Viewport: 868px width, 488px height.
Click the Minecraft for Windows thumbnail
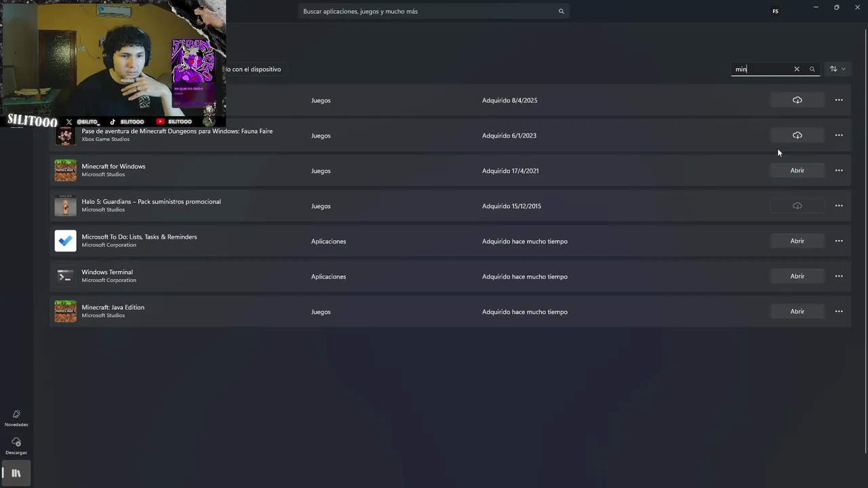point(66,171)
